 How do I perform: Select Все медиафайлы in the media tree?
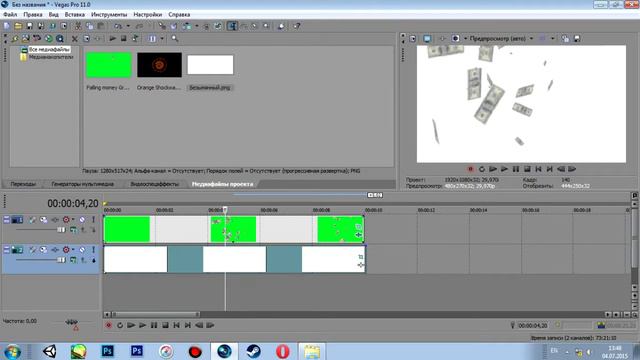tap(49, 49)
